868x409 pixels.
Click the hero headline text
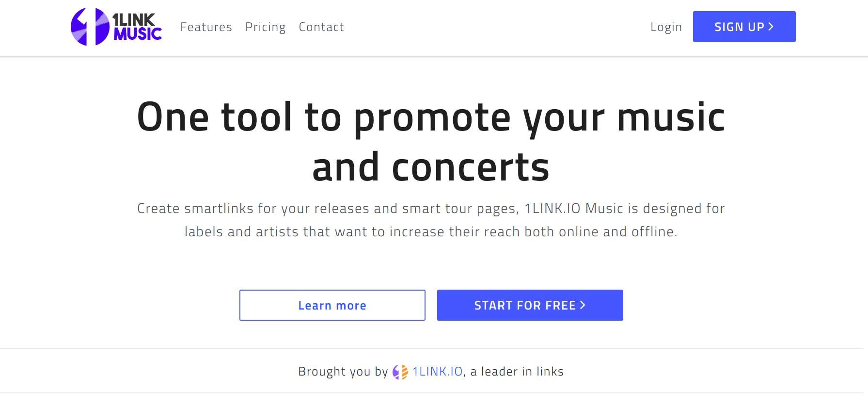[x=431, y=141]
